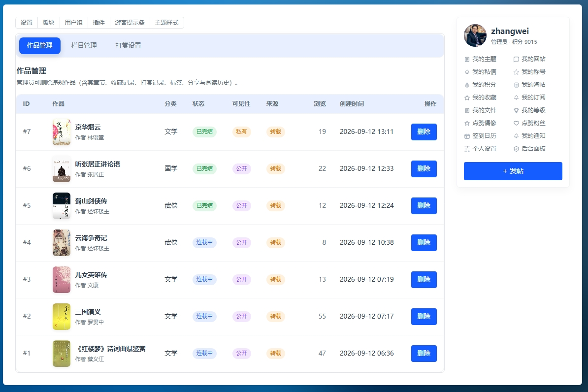Screen dimensions: 588x392
Task: Delete the work 《红楼梦》诗词曲赋鉴赏
Action: 424,354
